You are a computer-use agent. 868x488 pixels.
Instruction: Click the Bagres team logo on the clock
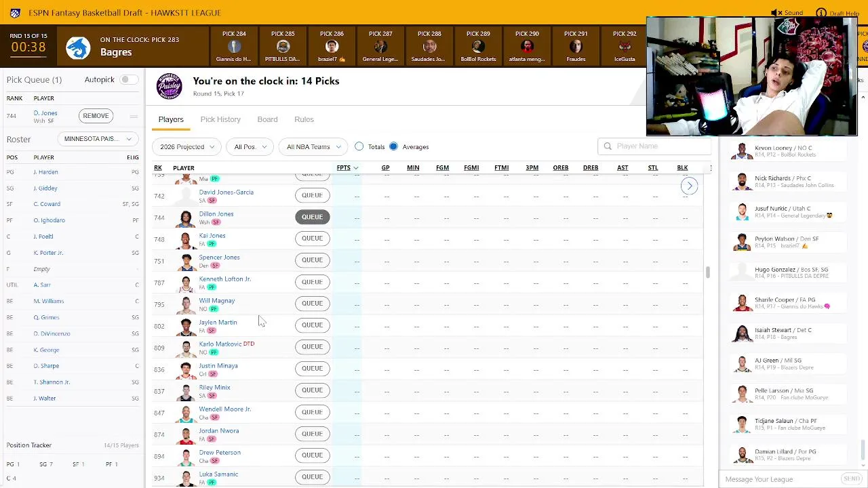click(78, 47)
